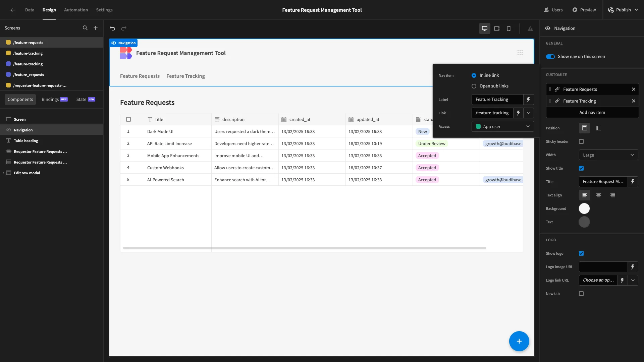Open Logo link URL dropdown arrow
Screen dimensions: 644x362
pyautogui.click(x=633, y=280)
